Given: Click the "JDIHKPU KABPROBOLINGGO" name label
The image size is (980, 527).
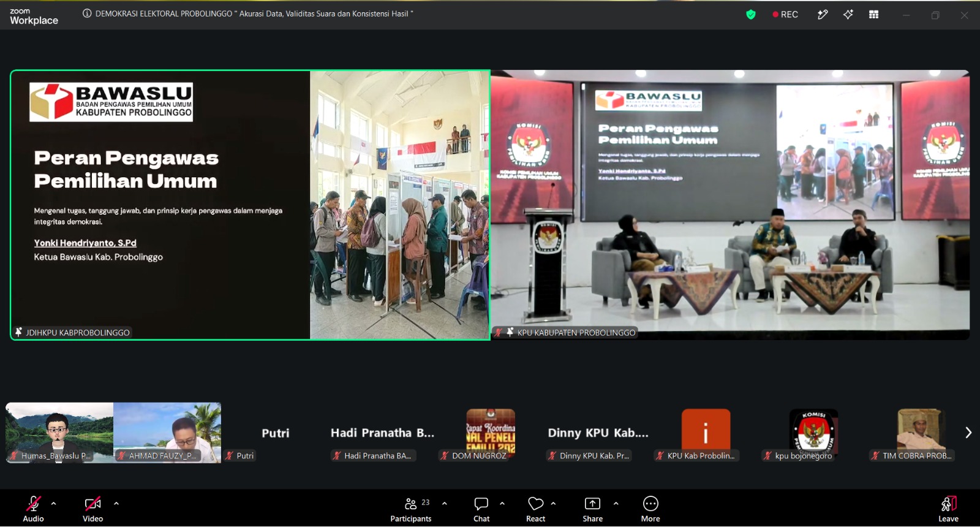Looking at the screenshot, I should [78, 333].
